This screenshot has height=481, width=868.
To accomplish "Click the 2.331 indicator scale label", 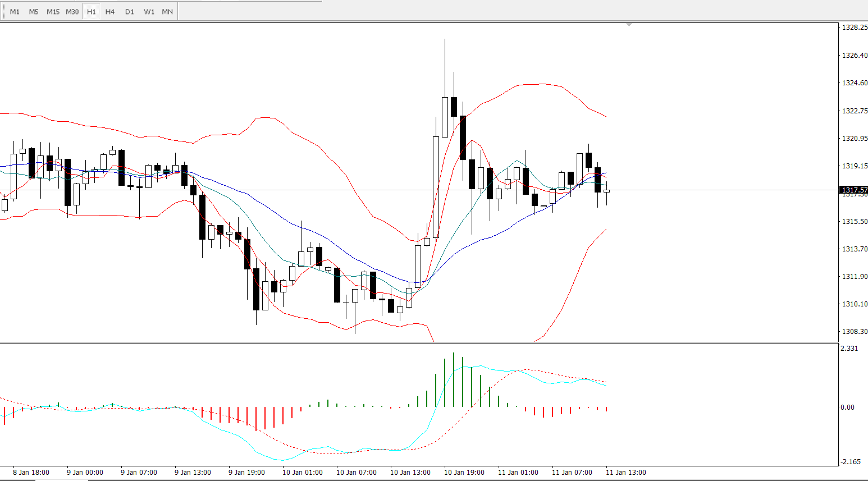I will [x=849, y=349].
